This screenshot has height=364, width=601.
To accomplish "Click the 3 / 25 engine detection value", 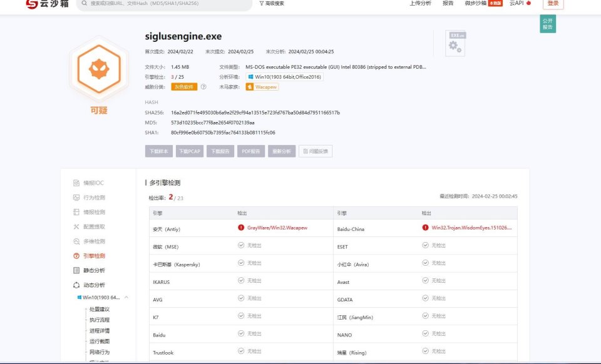I will pos(177,77).
